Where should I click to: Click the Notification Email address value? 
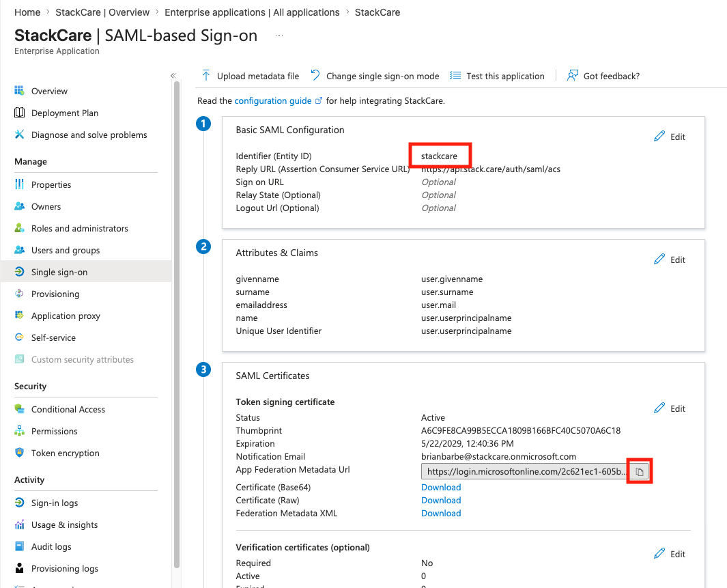coord(498,456)
